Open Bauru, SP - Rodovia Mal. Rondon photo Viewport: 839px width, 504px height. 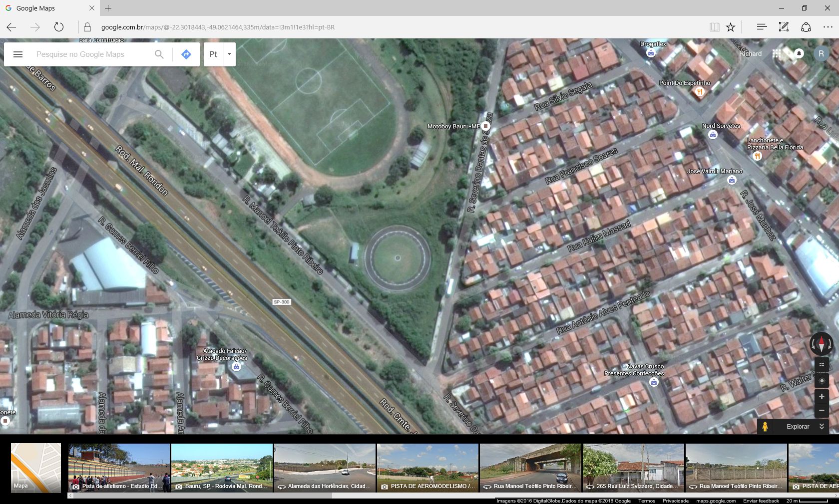tap(222, 468)
